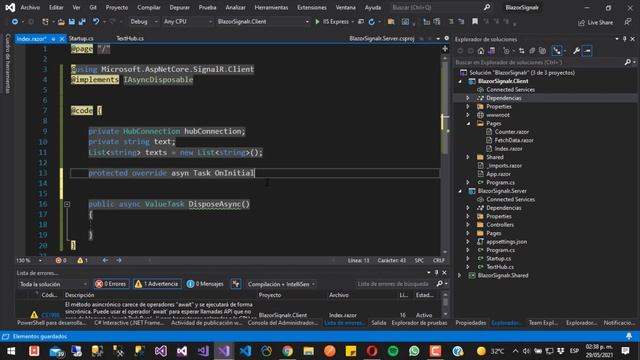Expand the Controllers folder node
This screenshot has width=640, height=360.
(x=468, y=225)
